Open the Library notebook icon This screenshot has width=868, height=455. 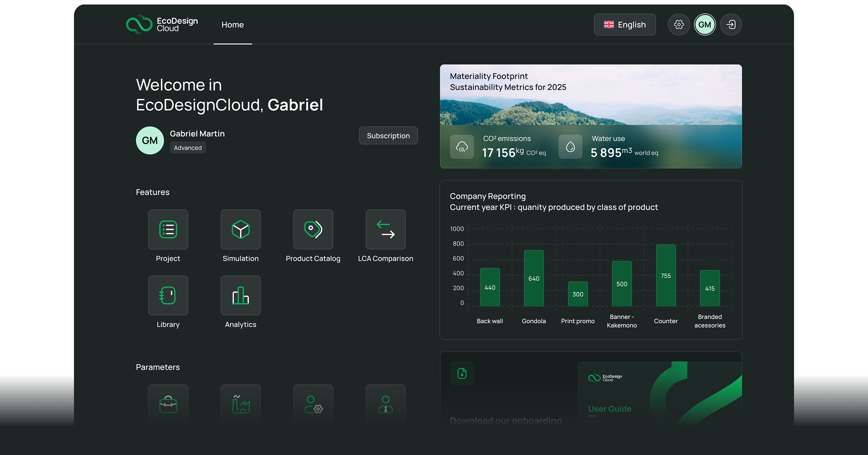coord(168,295)
